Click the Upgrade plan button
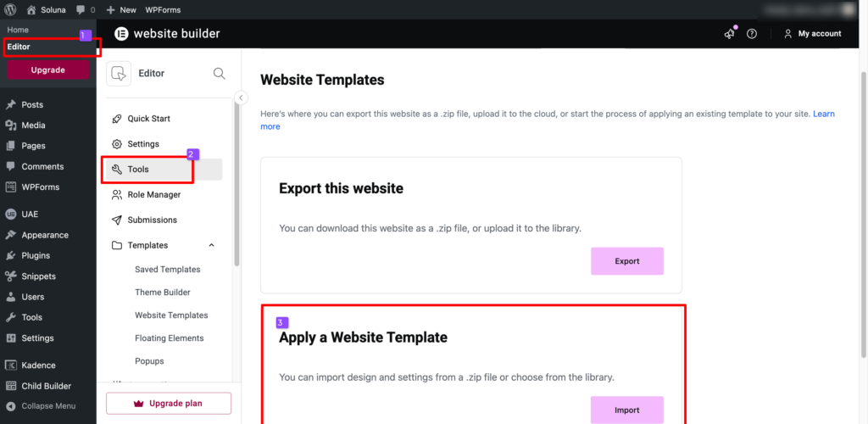Screen dimensions: 868x424 [169, 403]
